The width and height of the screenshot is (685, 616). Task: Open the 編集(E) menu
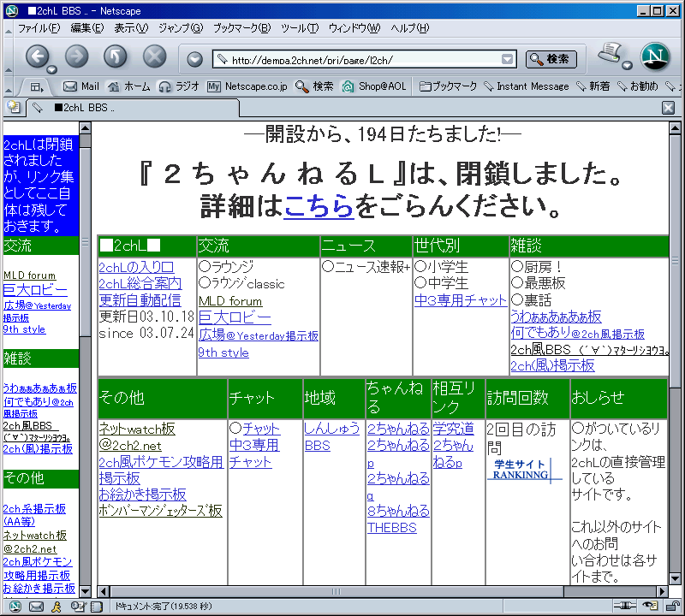click(87, 28)
